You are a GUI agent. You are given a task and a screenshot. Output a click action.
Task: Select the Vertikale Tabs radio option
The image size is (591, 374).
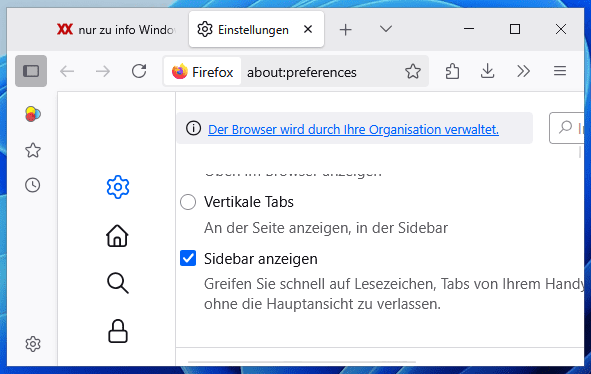point(188,202)
